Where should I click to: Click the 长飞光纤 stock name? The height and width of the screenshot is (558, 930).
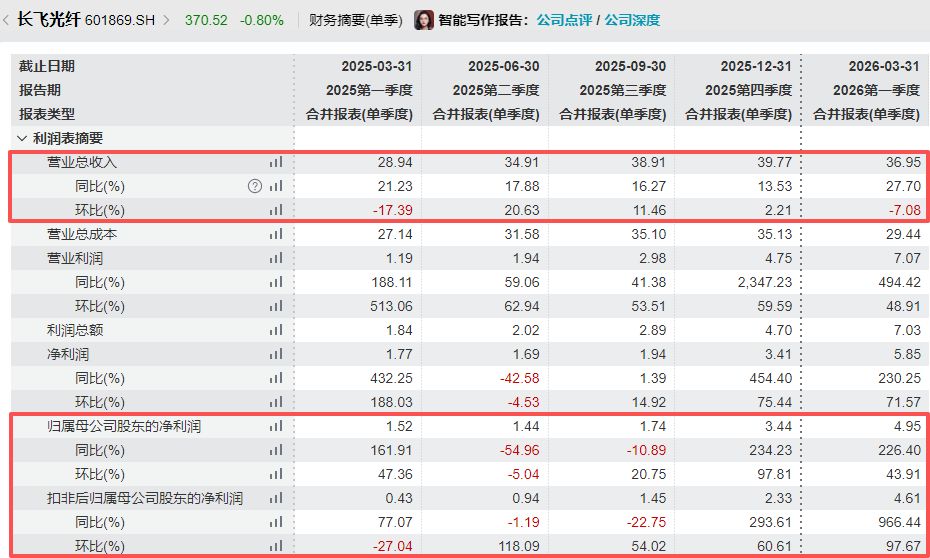[49, 20]
